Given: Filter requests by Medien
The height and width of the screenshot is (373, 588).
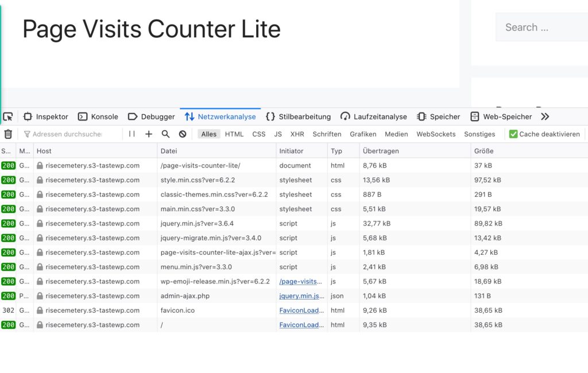Looking at the screenshot, I should click(396, 134).
